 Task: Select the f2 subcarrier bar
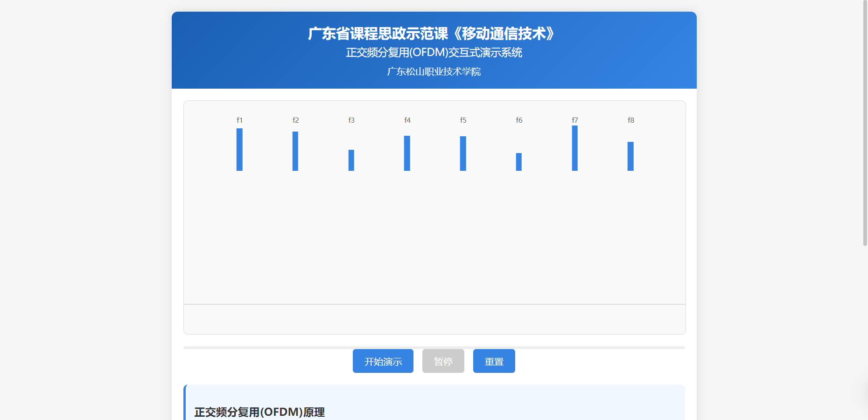[x=295, y=151]
